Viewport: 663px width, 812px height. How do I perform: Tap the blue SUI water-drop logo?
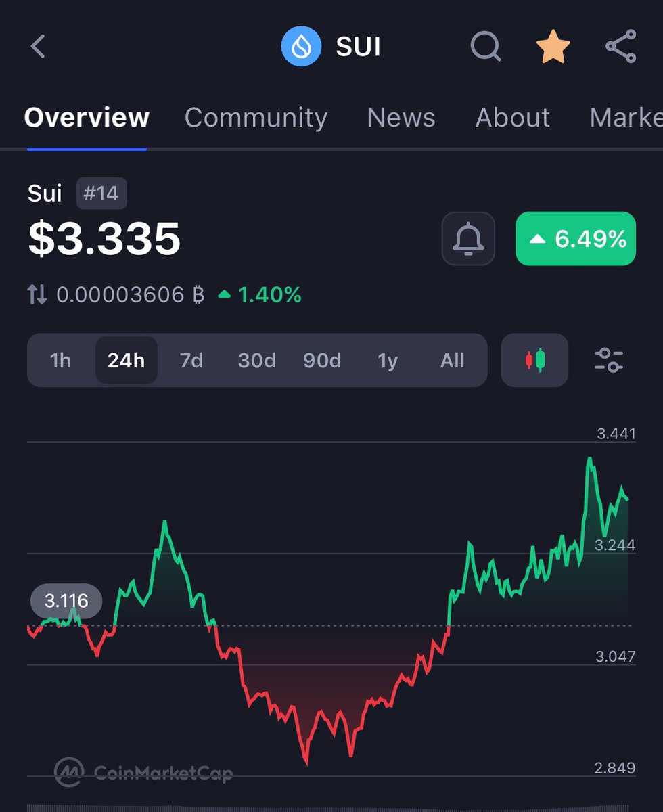(x=301, y=47)
